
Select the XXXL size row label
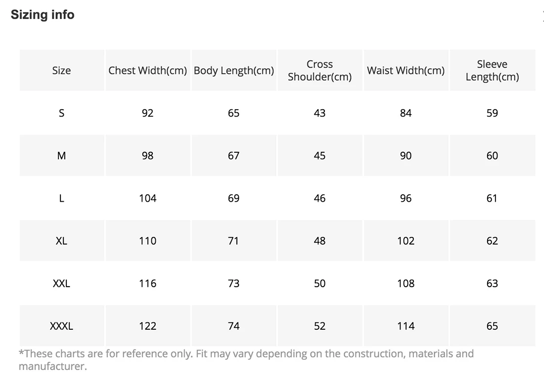(61, 326)
